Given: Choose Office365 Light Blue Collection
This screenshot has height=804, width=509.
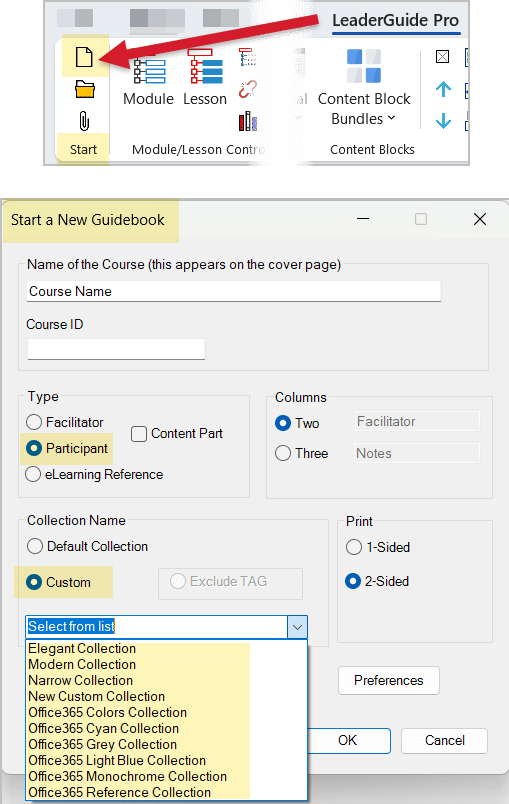Looking at the screenshot, I should 117,760.
